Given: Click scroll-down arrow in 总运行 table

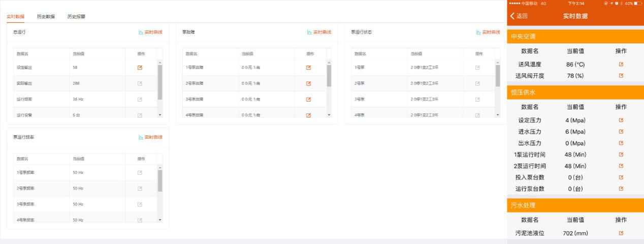Looking at the screenshot, I should pyautogui.click(x=160, y=115).
